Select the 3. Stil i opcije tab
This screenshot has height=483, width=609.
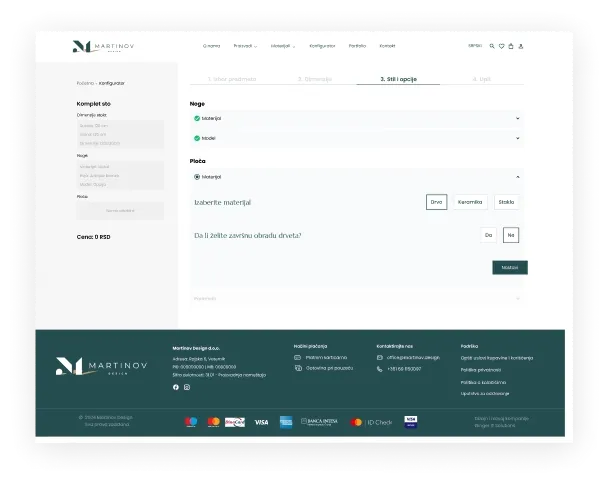(398, 79)
